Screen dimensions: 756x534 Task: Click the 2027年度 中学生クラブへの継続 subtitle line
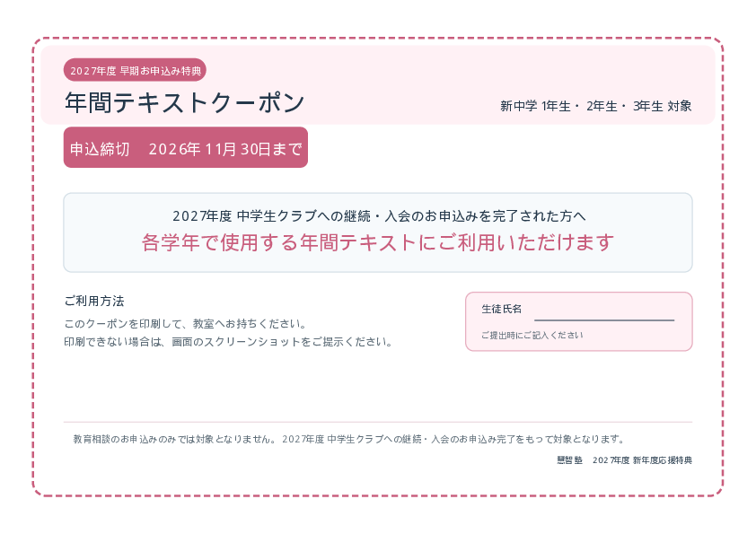coord(379,216)
